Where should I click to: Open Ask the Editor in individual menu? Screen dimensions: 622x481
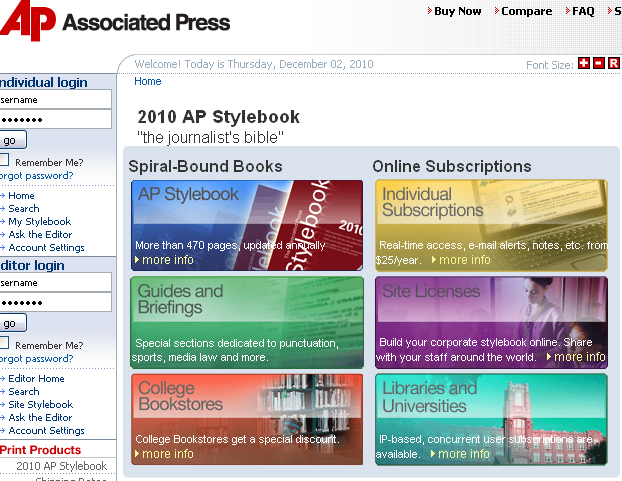(40, 235)
